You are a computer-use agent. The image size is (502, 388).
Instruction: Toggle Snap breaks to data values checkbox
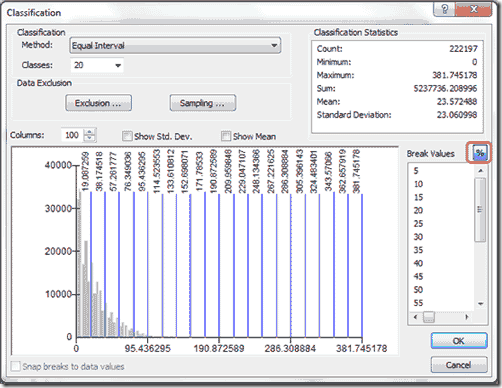point(15,366)
